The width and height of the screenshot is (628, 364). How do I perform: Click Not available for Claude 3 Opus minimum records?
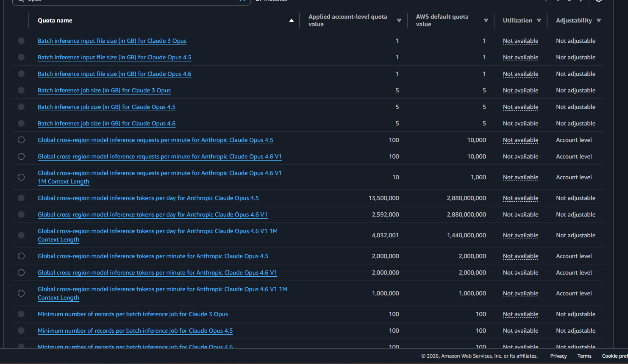tap(520, 314)
